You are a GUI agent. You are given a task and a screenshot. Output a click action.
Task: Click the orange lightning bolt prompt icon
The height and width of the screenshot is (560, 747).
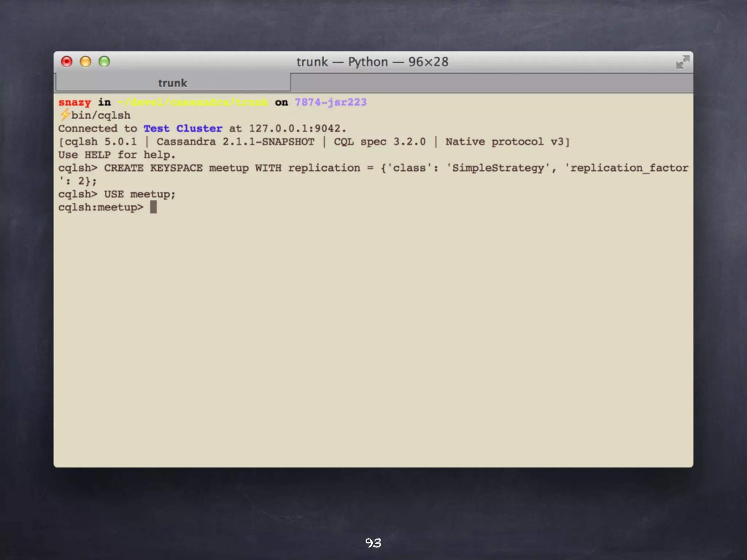tap(65, 115)
